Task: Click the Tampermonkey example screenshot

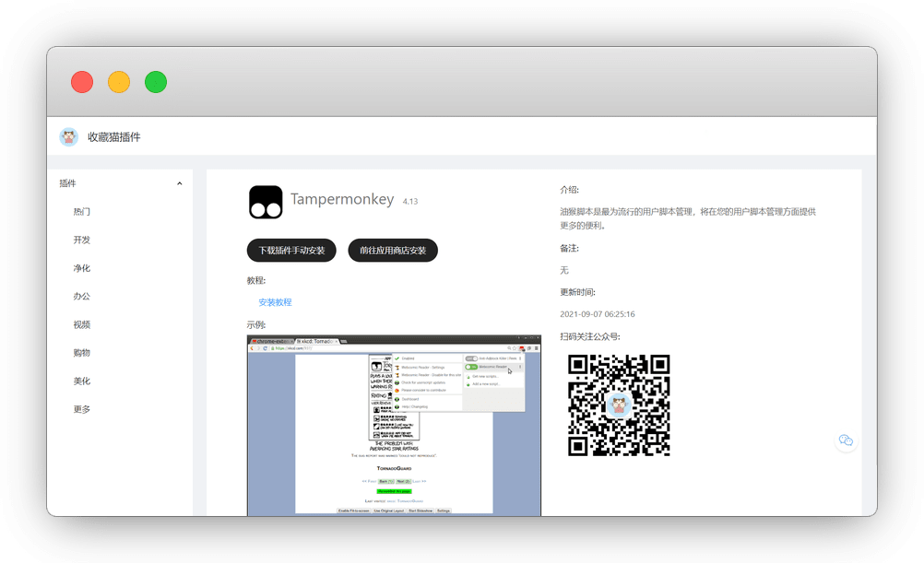Action: click(394, 424)
